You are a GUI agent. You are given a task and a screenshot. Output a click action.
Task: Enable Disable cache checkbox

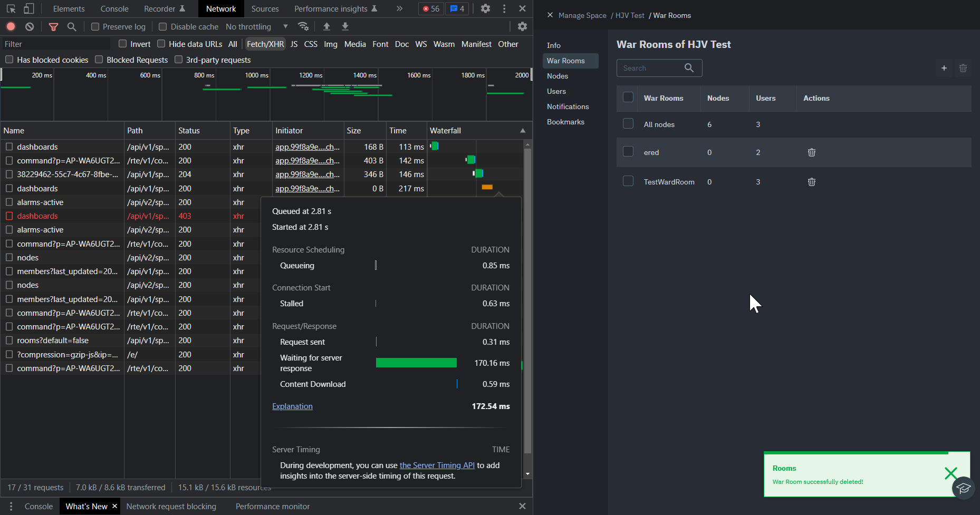pos(163,26)
